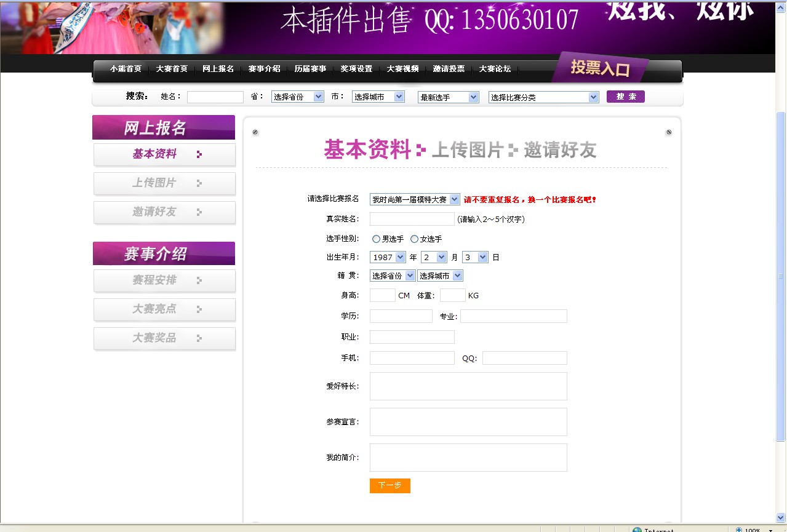The image size is (787, 532).
Task: Open 邀请投票 menu item
Action: click(449, 69)
